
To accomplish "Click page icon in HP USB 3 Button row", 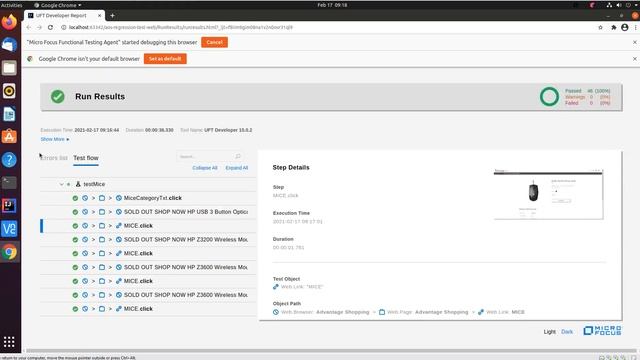I will click(102, 212).
